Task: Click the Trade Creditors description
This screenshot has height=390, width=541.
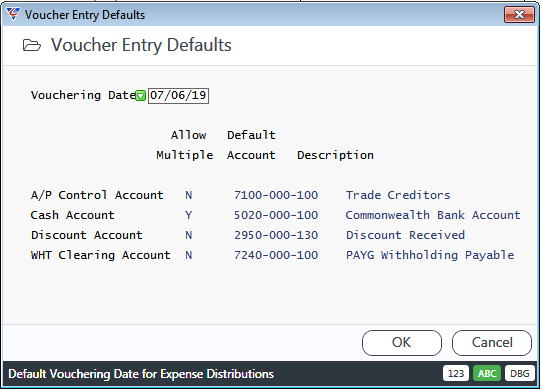Action: (398, 195)
